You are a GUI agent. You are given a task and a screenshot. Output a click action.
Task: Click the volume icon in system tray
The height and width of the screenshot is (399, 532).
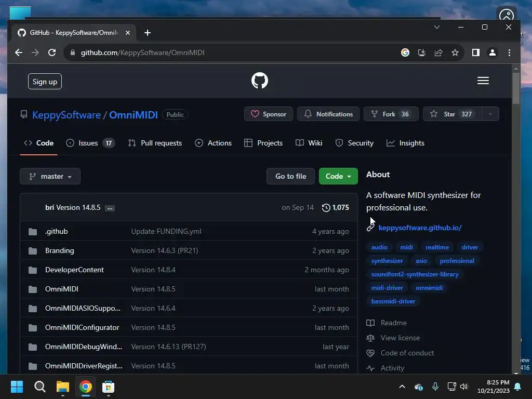point(464,387)
